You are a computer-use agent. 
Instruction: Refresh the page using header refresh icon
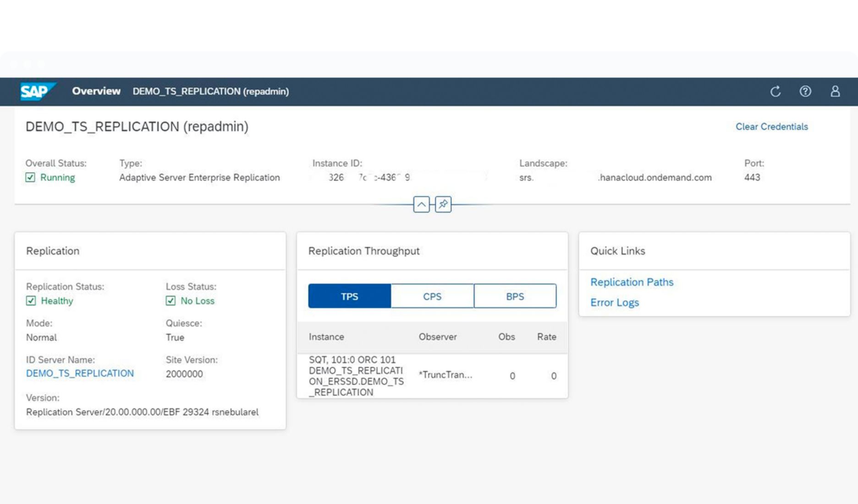[775, 92]
